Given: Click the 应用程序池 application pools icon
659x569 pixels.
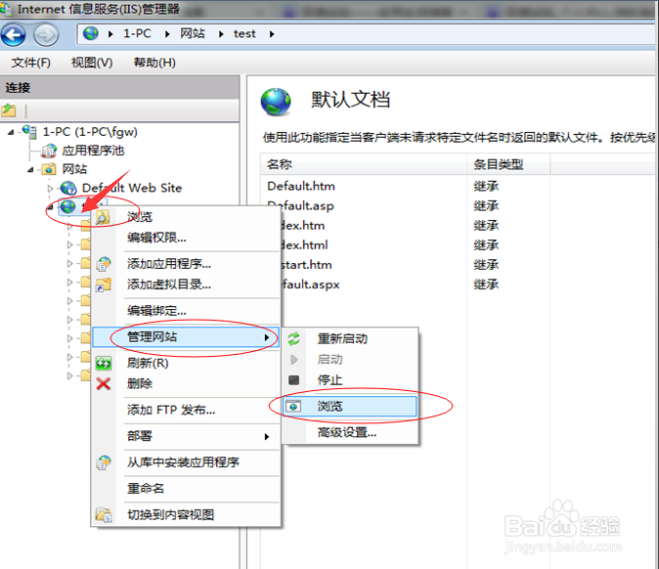Looking at the screenshot, I should 49,150.
